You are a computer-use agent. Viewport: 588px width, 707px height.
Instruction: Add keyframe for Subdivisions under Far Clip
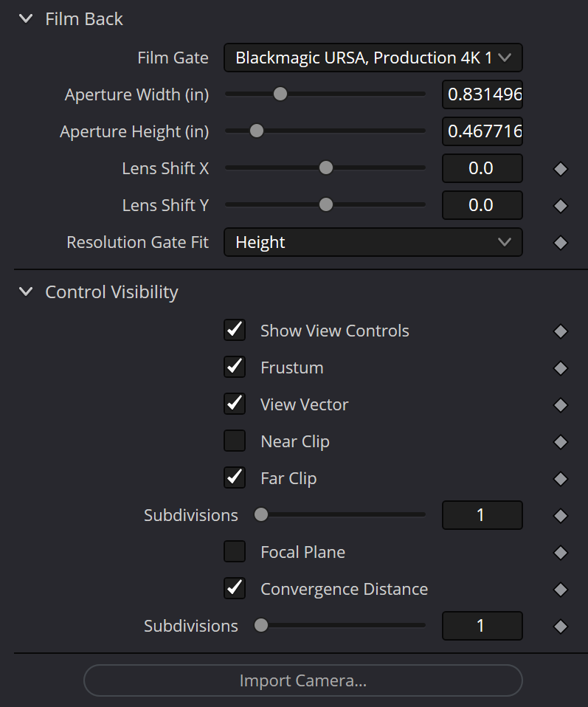coord(561,516)
